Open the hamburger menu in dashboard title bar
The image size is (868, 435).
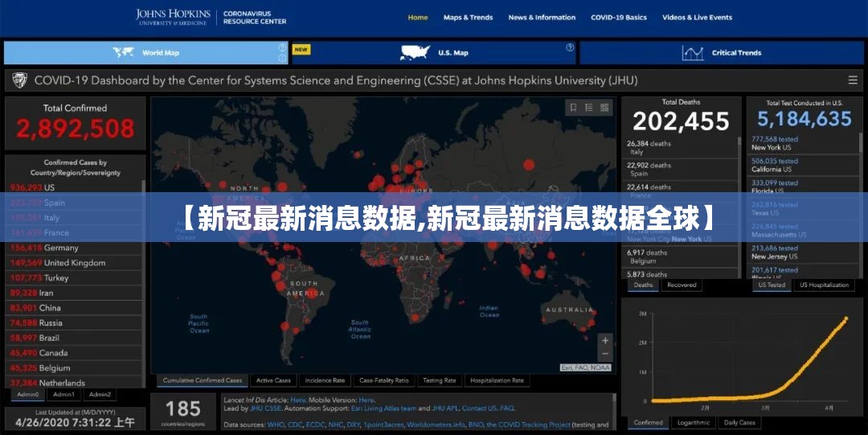tap(853, 80)
